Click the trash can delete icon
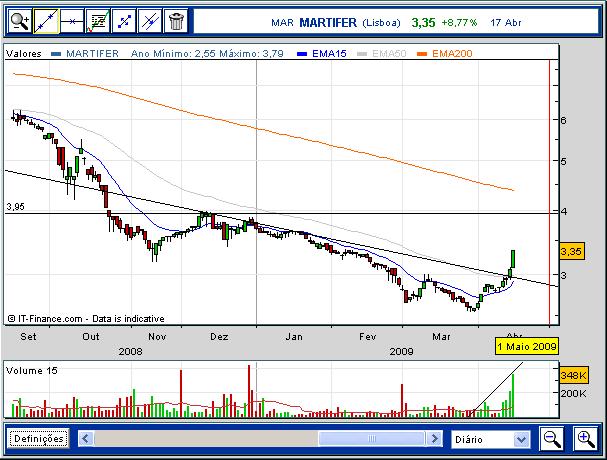 click(x=176, y=21)
